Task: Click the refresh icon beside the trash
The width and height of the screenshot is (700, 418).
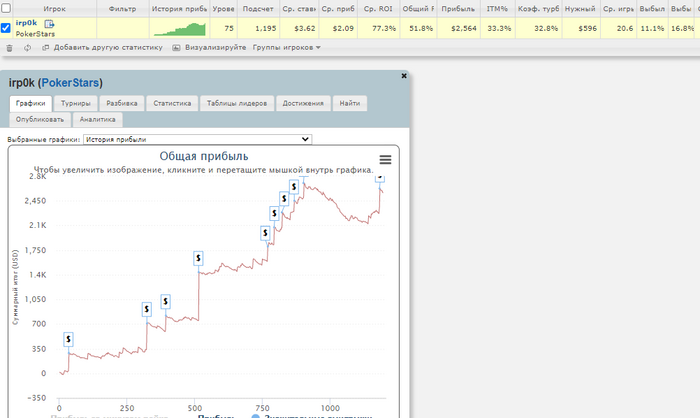Action: pos(28,48)
